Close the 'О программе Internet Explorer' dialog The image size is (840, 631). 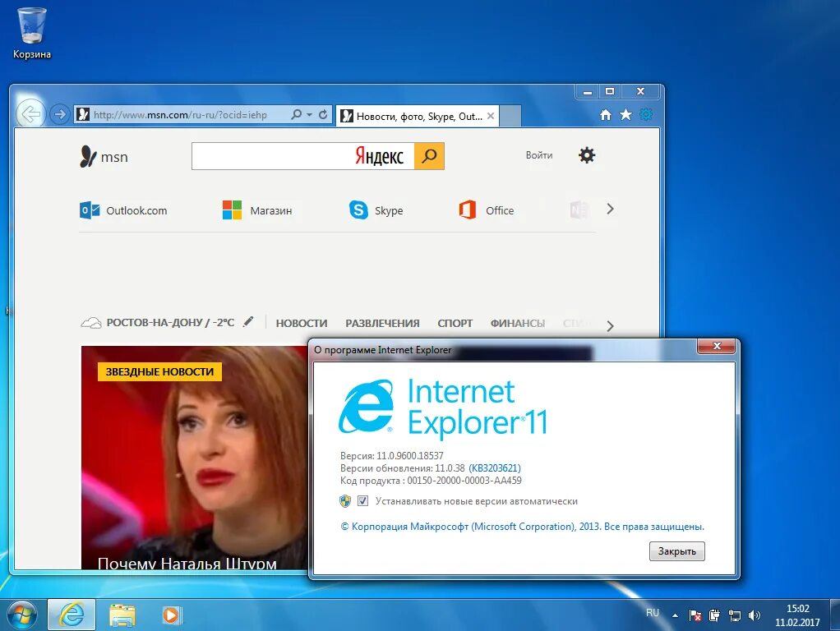tap(717, 346)
